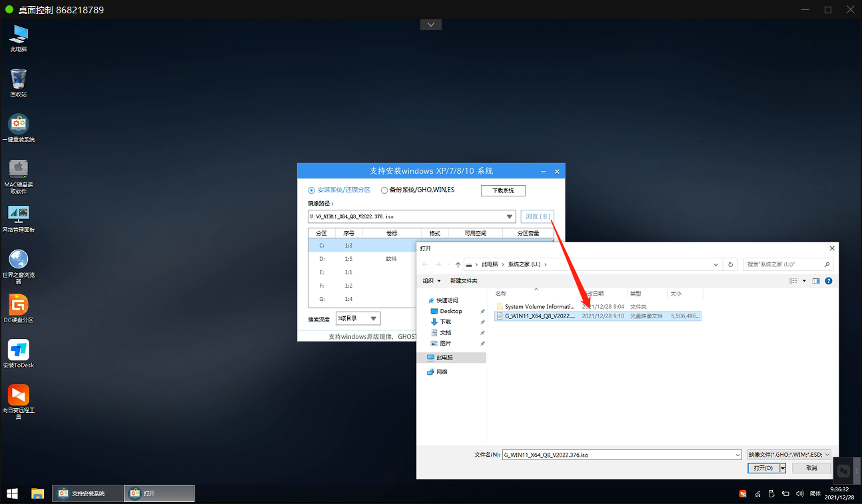862x504 pixels.
Task: Open the 搜索深度 3级目录 dropdown
Action: click(x=358, y=318)
